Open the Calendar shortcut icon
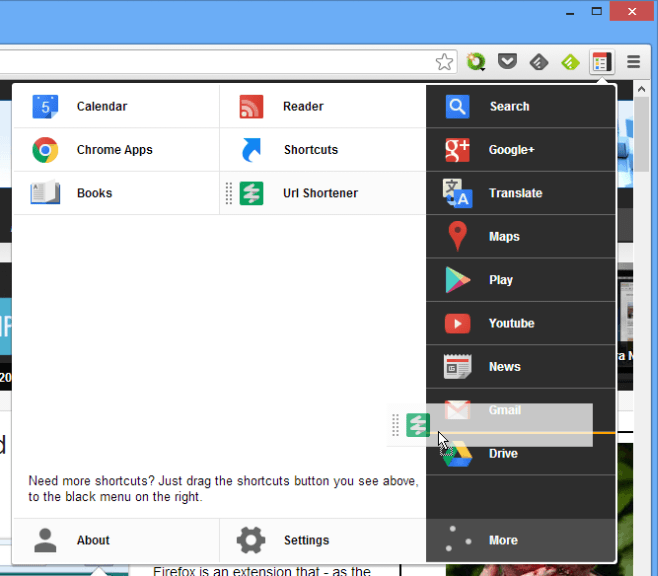The image size is (658, 576). tap(45, 107)
